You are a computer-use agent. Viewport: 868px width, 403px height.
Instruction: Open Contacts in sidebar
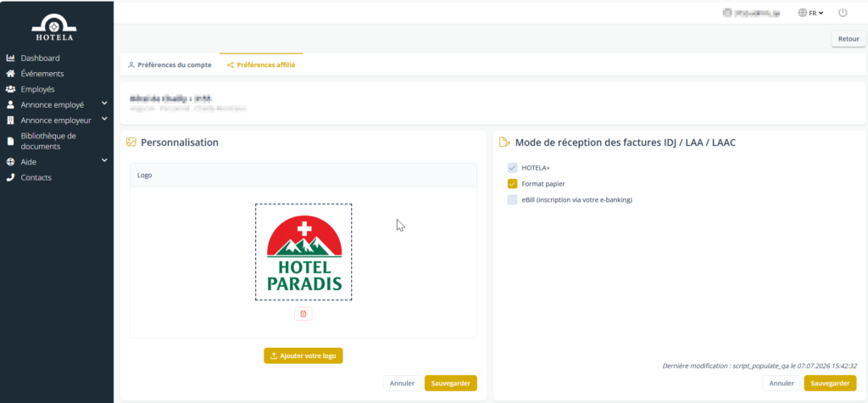tap(36, 177)
